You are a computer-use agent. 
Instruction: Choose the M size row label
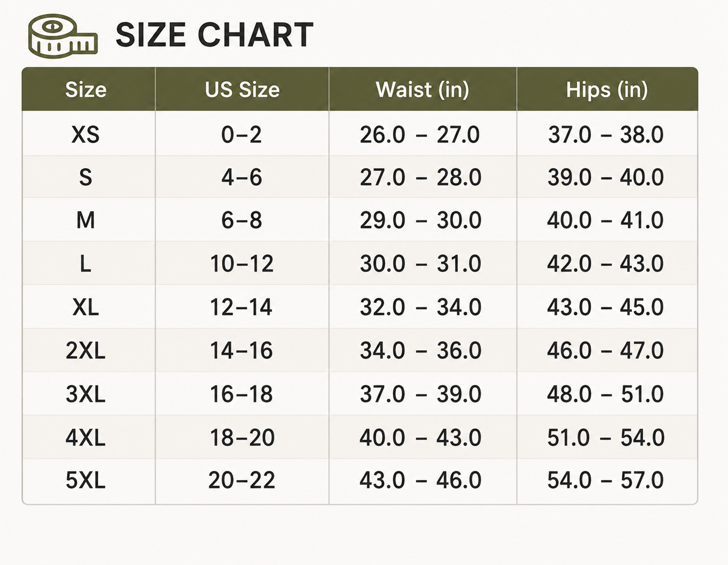click(85, 220)
